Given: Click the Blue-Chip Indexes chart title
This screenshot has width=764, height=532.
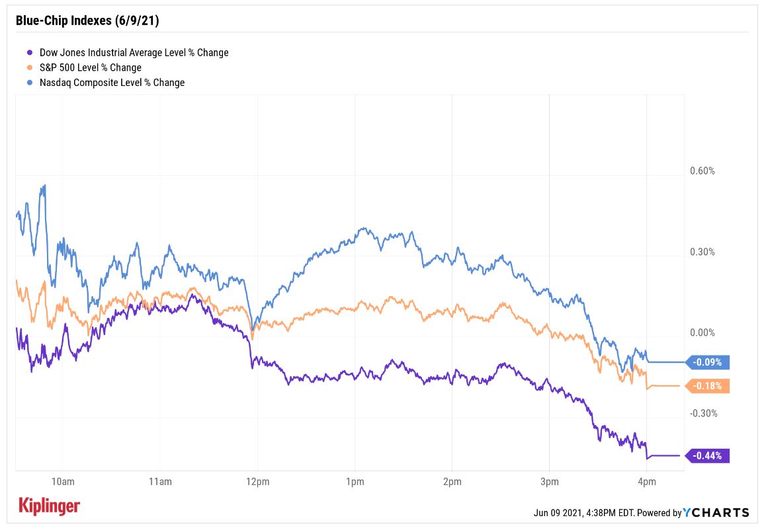Looking at the screenshot, I should click(87, 20).
